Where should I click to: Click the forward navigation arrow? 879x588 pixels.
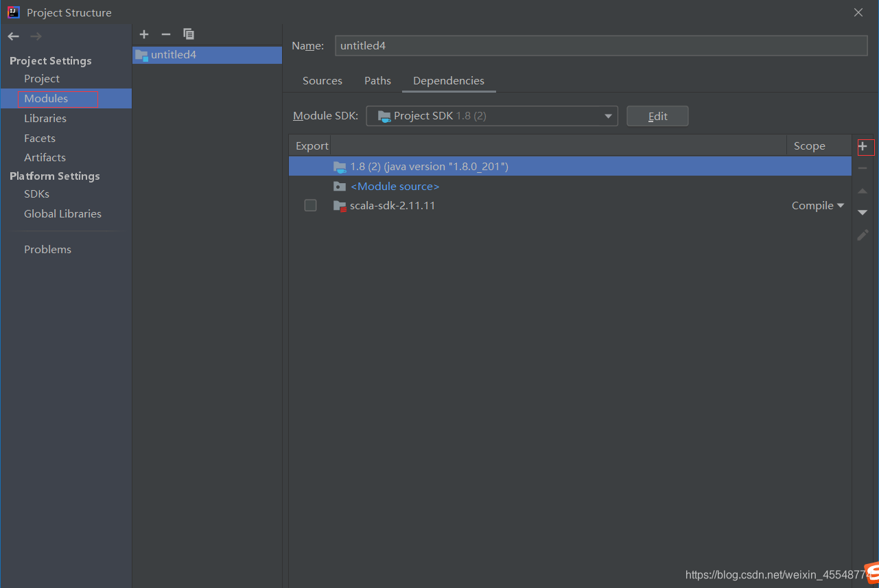click(36, 36)
